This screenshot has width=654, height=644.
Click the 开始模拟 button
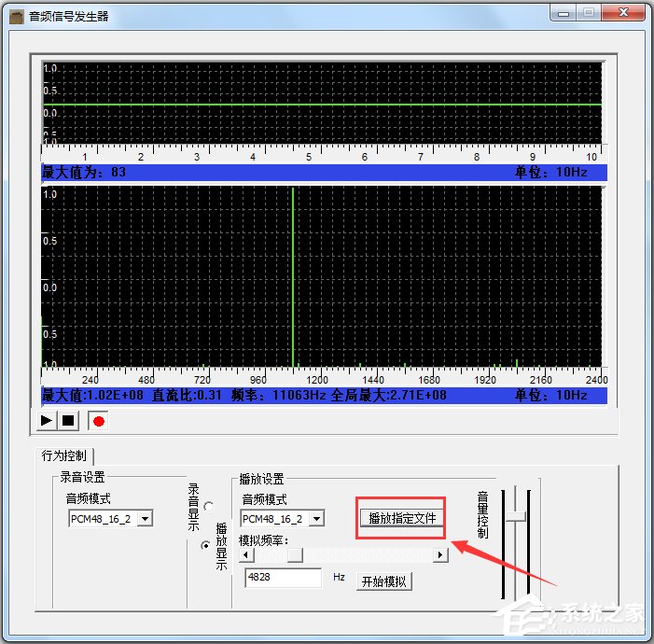point(384,581)
